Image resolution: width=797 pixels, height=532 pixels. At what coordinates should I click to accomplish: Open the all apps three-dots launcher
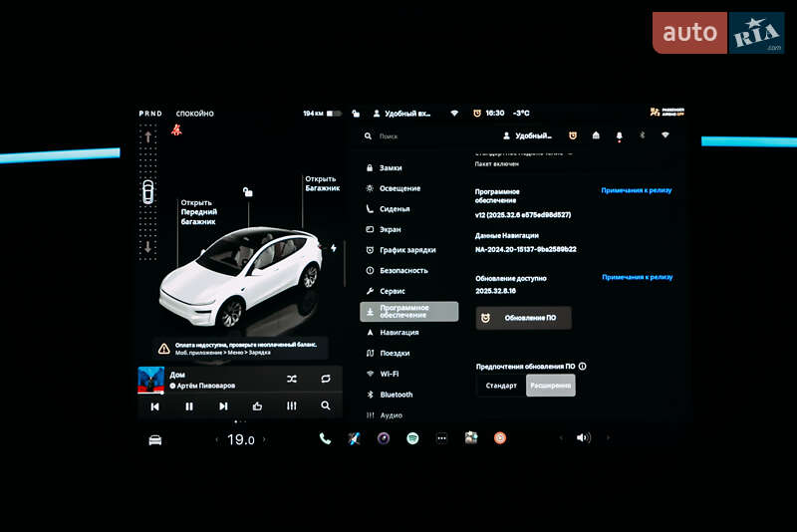coord(441,438)
